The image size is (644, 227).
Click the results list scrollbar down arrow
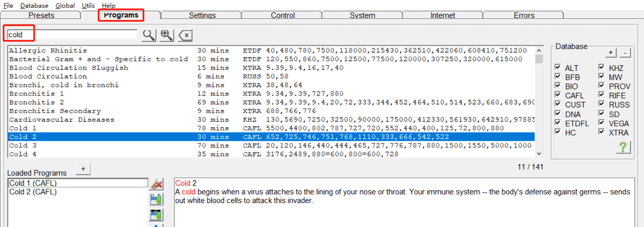tap(539, 154)
